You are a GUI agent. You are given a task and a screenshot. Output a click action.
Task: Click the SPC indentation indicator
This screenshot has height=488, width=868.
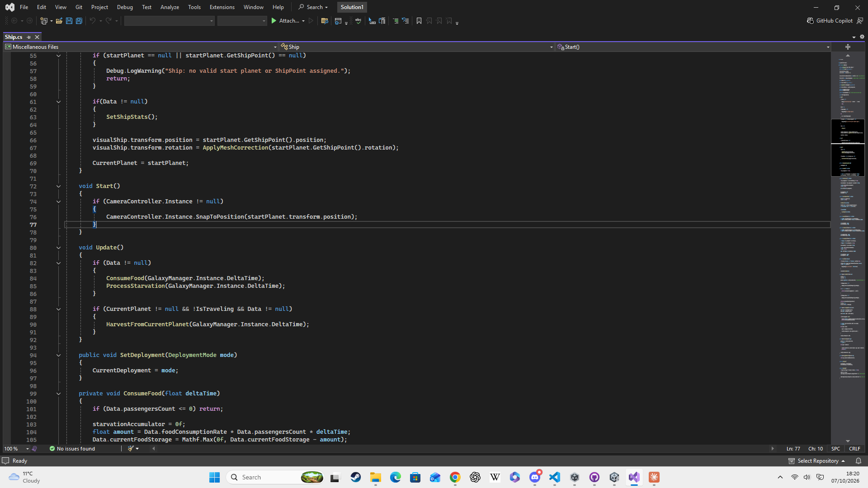[x=835, y=449]
